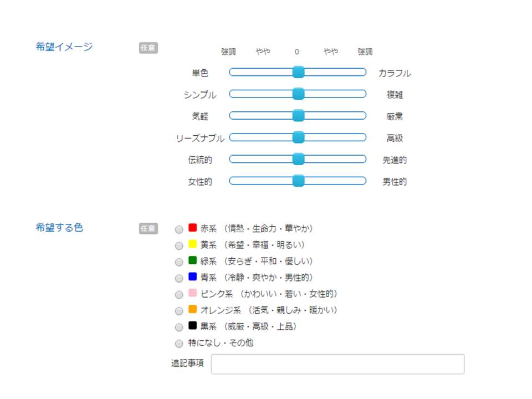Choose the 青系 blue radio option
This screenshot has height=399, width=532.
(x=179, y=279)
